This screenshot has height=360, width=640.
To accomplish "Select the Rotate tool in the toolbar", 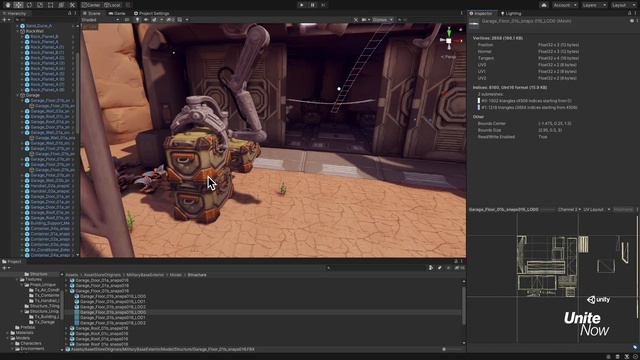I will click(x=29, y=5).
